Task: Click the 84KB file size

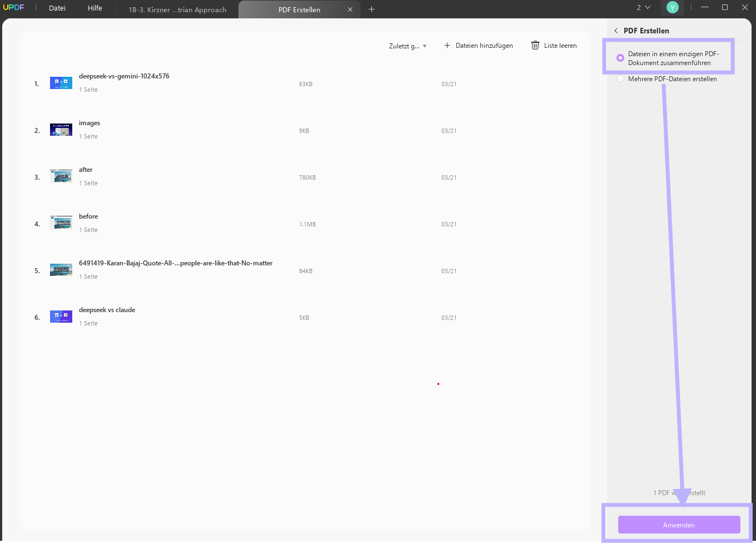Action: pos(306,271)
